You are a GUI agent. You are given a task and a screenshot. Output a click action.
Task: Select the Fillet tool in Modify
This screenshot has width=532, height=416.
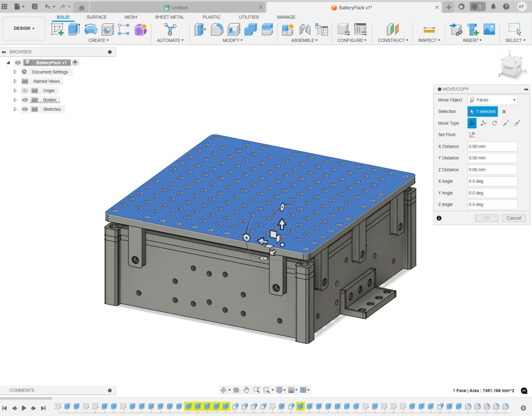(x=217, y=29)
